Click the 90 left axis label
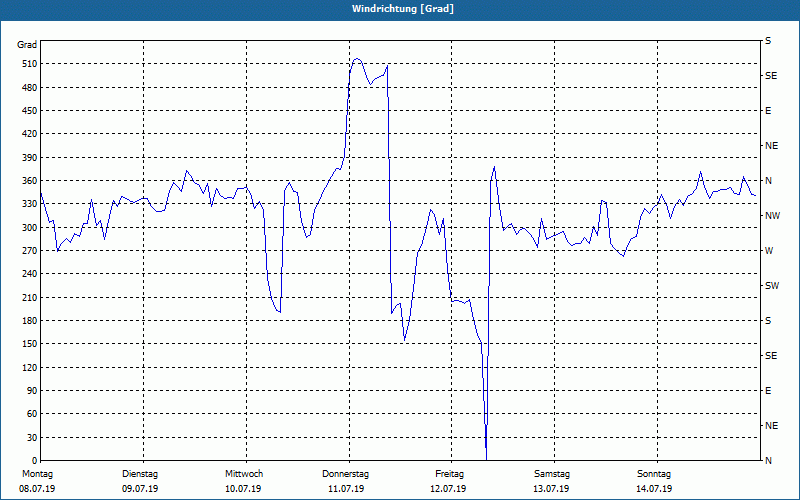This screenshot has width=800, height=500. [x=31, y=391]
